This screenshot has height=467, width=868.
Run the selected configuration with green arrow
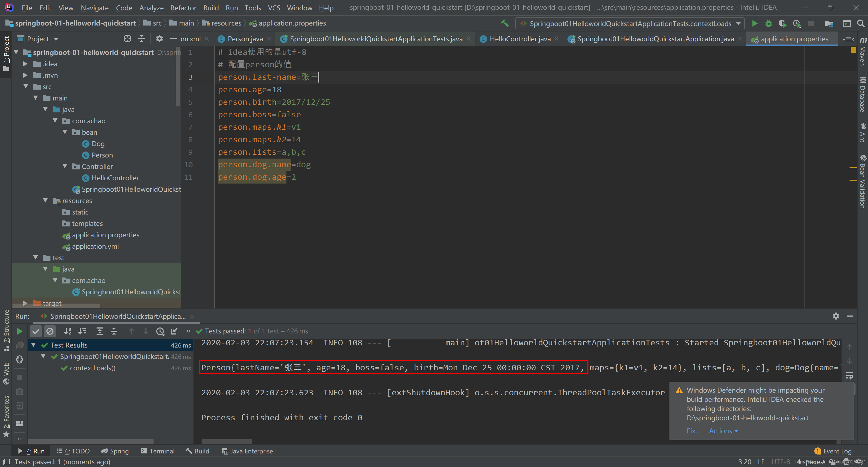pos(755,23)
